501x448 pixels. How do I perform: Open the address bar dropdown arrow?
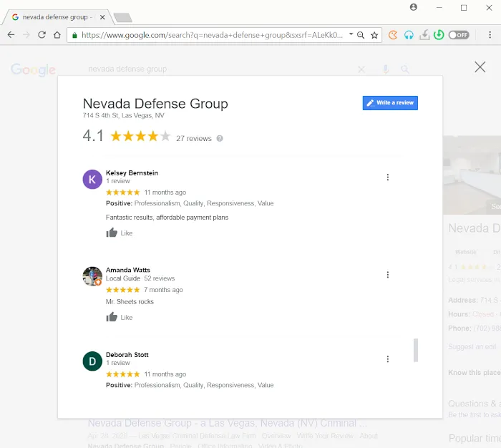tap(351, 34)
